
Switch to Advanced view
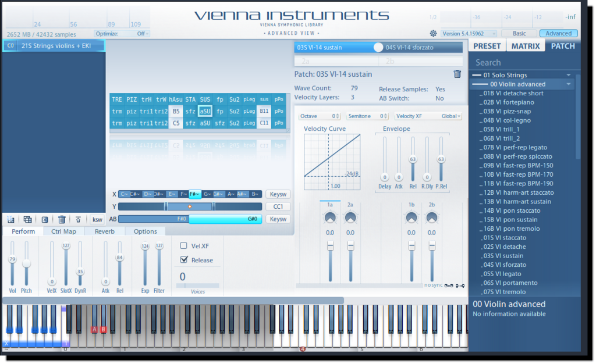(558, 33)
